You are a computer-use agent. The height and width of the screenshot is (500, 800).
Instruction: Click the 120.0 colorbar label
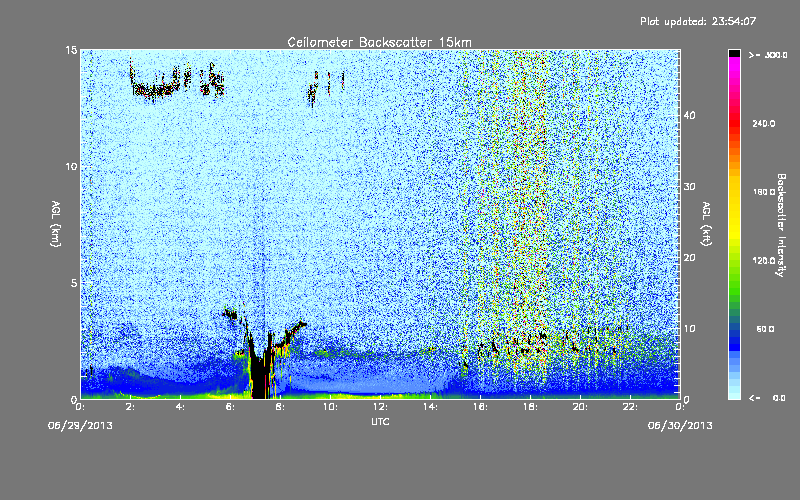pyautogui.click(x=764, y=261)
